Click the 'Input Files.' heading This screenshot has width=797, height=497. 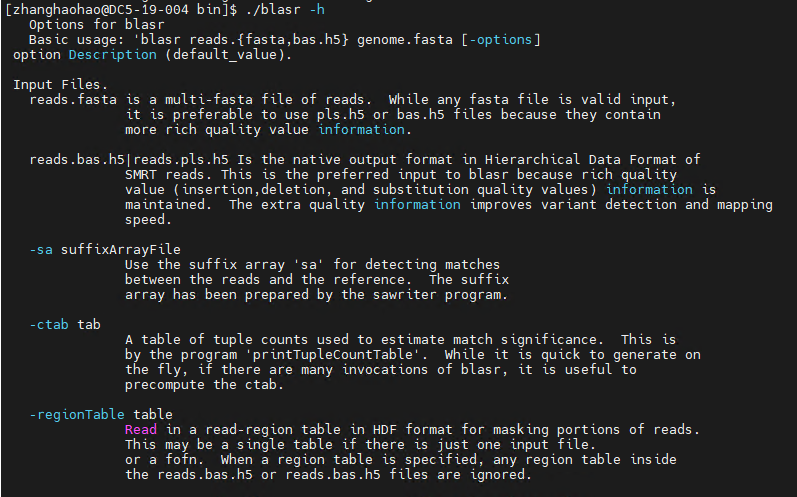[60, 84]
